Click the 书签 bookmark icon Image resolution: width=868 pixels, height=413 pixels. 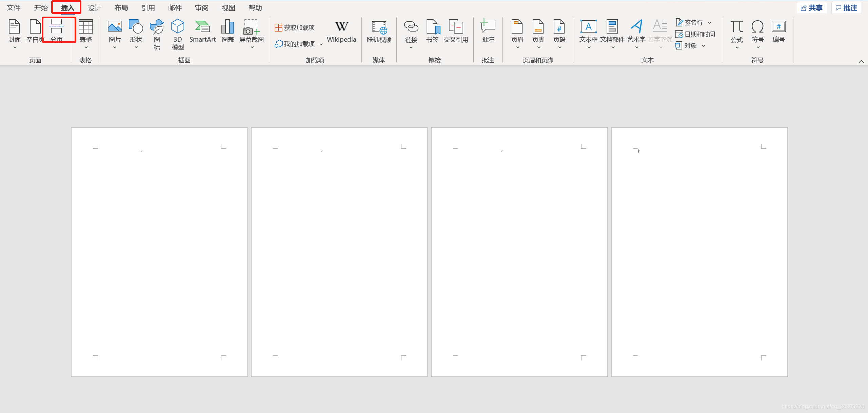(432, 31)
